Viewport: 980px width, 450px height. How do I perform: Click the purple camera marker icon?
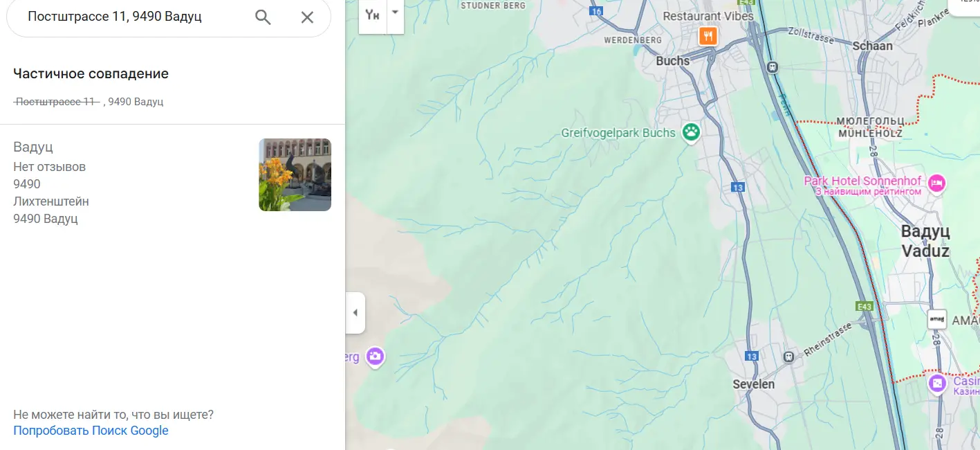375,357
